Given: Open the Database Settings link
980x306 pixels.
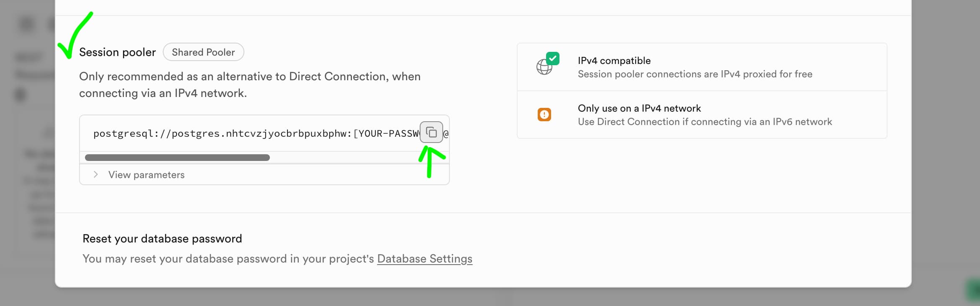Looking at the screenshot, I should point(424,259).
